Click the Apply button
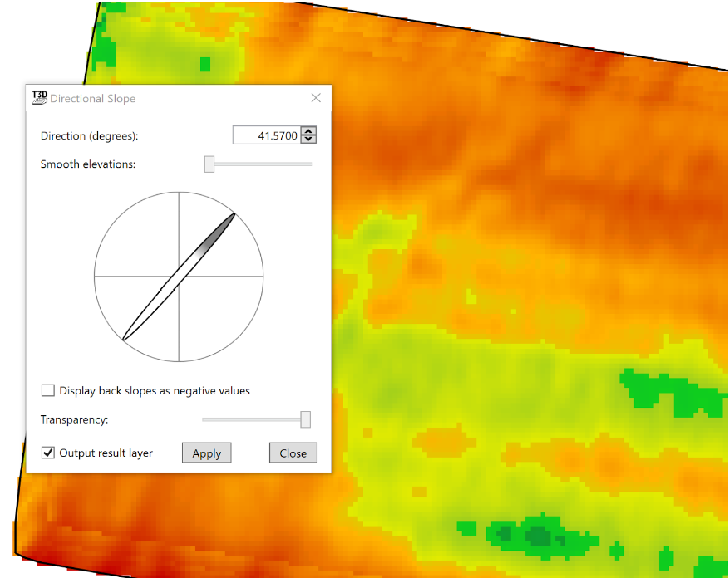Viewport: 728px width, 578px height. click(207, 453)
